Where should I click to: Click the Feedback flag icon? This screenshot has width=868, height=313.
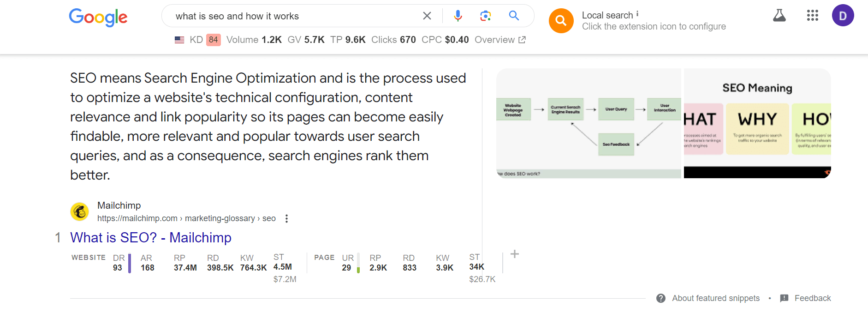coord(784,298)
